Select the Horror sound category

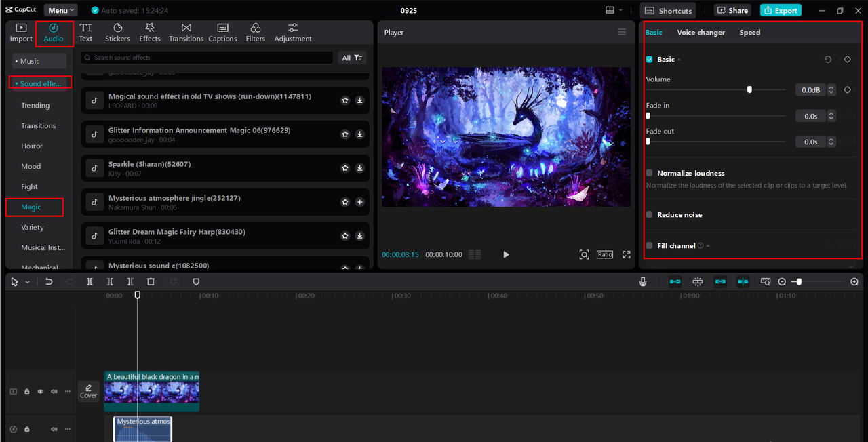[x=32, y=146]
